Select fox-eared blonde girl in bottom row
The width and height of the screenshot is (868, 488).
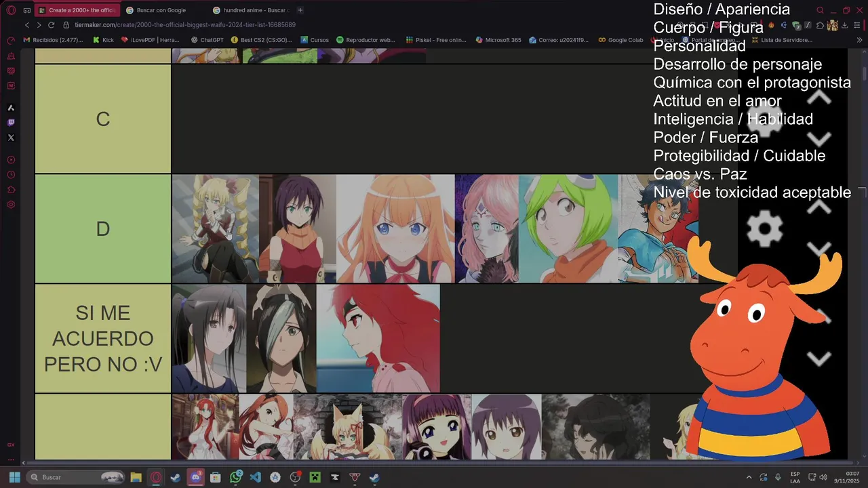pyautogui.click(x=348, y=427)
